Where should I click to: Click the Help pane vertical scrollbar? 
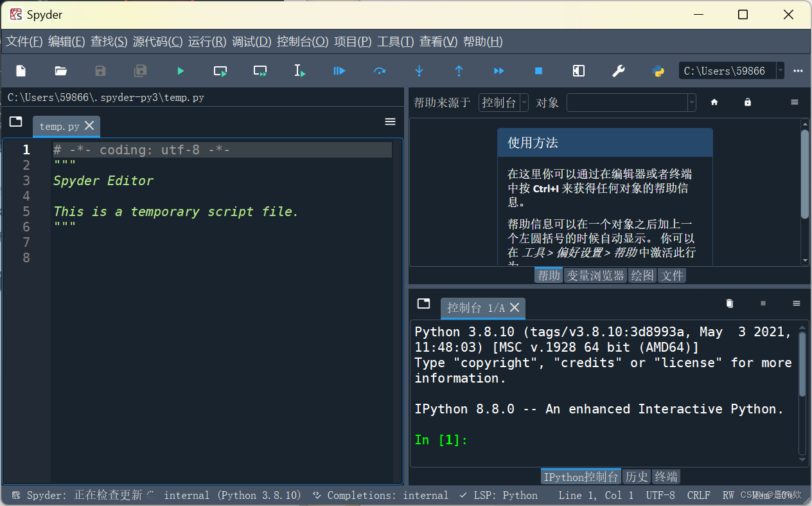805,174
